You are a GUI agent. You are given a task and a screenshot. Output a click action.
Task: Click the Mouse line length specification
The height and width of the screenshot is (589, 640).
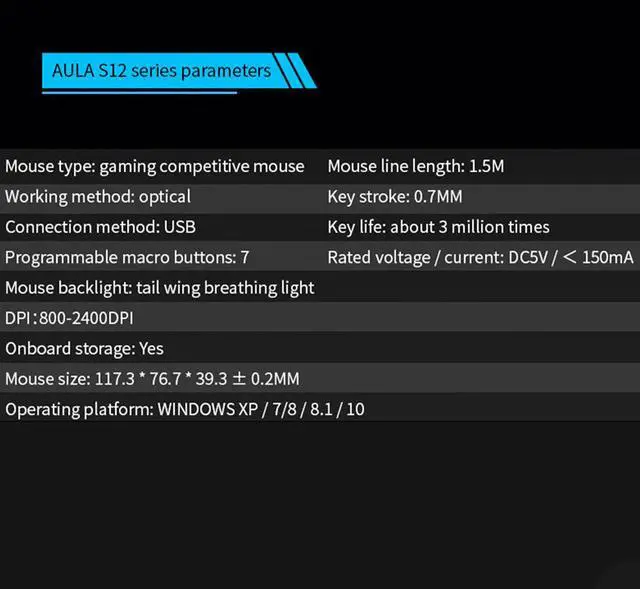415,166
